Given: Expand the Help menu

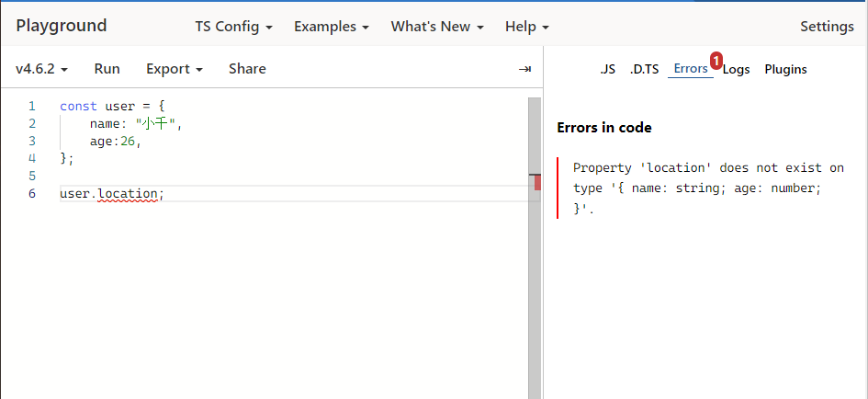Looking at the screenshot, I should pos(526,27).
